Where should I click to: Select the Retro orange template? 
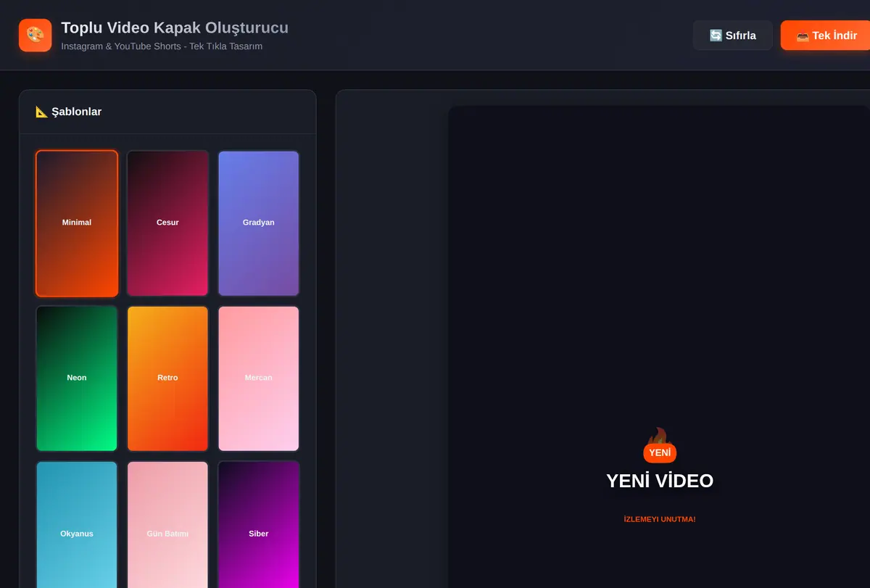click(x=167, y=378)
